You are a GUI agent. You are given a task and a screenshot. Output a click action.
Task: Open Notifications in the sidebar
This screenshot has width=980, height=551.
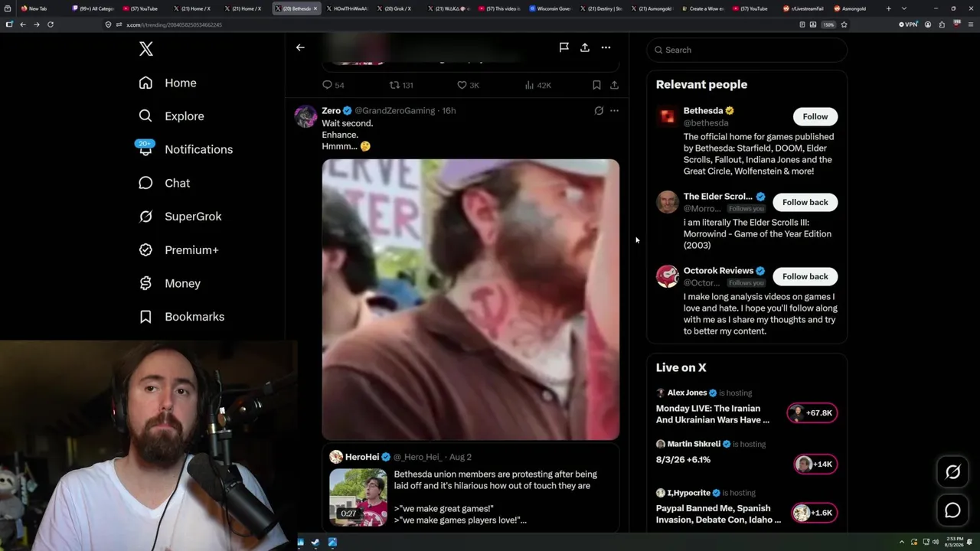point(185,149)
